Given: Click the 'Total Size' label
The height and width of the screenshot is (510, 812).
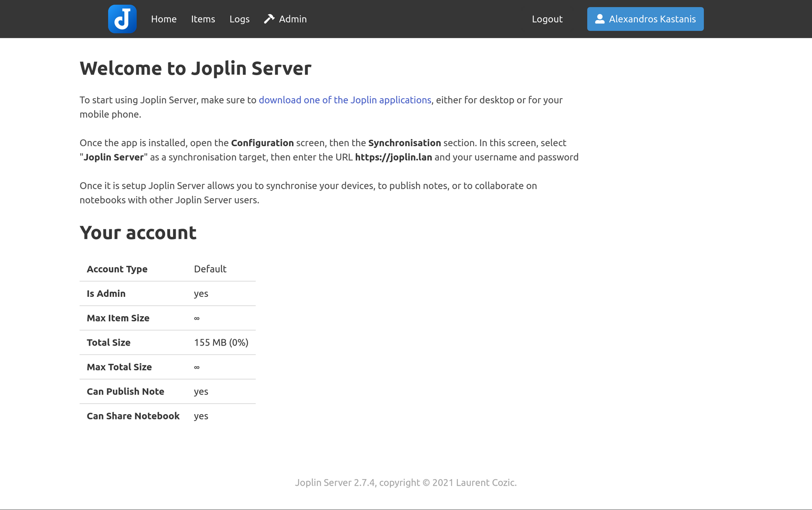Looking at the screenshot, I should (108, 342).
